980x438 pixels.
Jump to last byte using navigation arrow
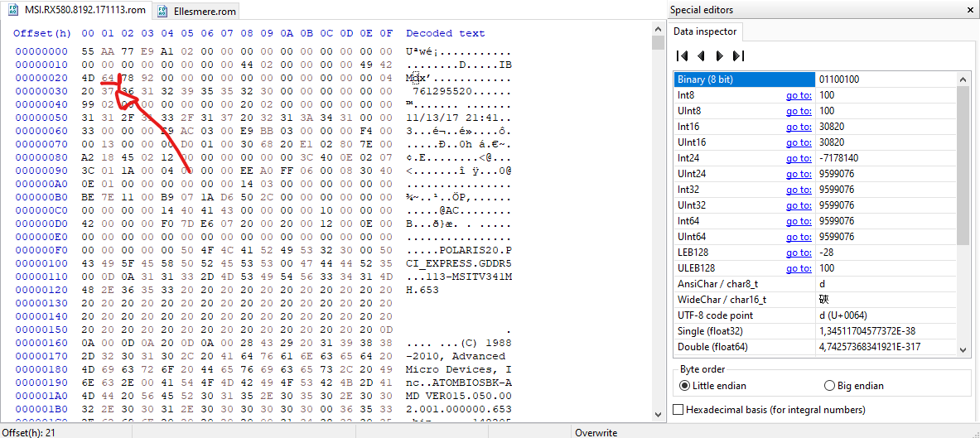738,55
